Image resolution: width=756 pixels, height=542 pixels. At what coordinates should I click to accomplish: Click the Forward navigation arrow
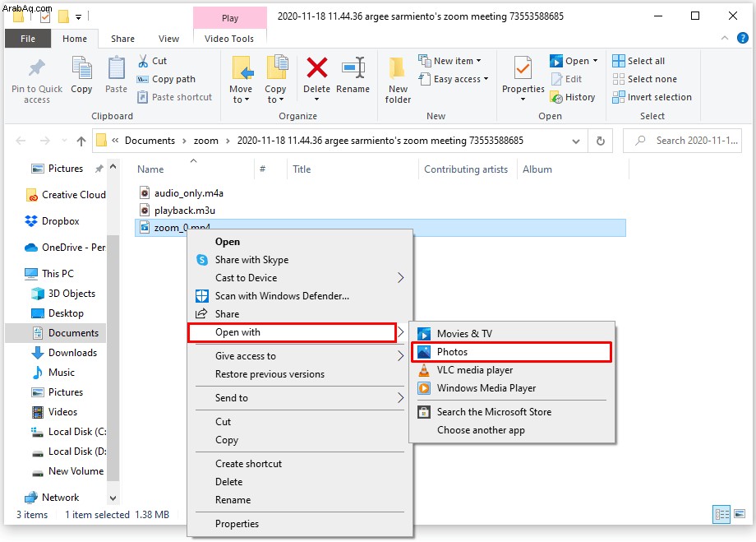[45, 141]
